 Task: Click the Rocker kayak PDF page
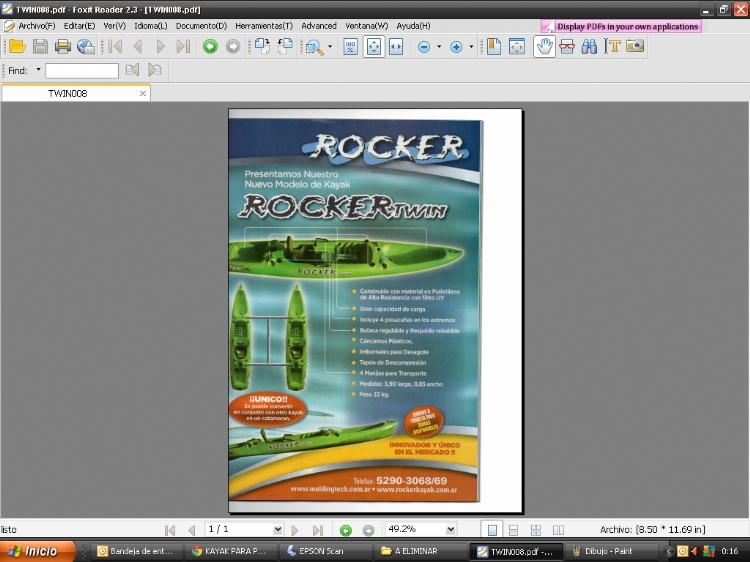375,311
